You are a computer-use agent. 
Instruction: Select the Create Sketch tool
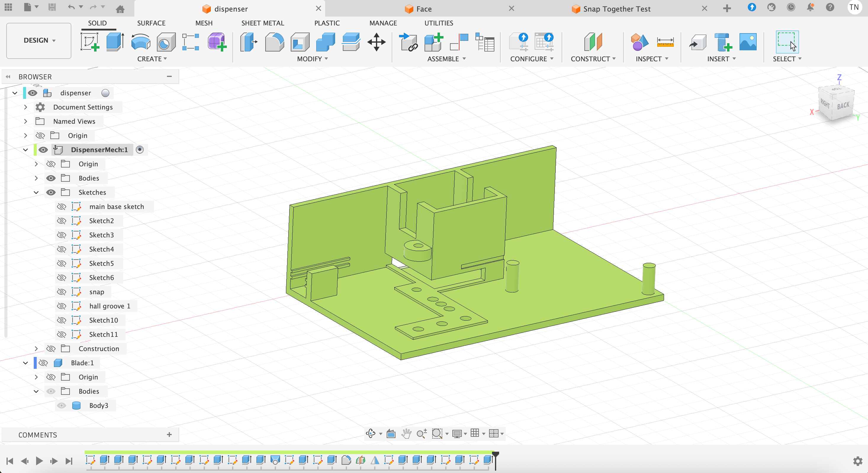point(90,42)
